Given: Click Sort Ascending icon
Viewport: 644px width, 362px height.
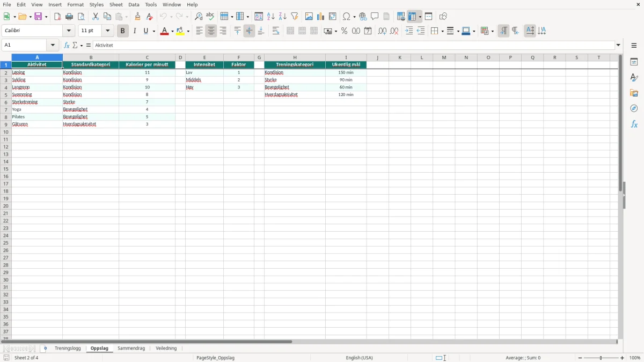Looking at the screenshot, I should pos(271,17).
